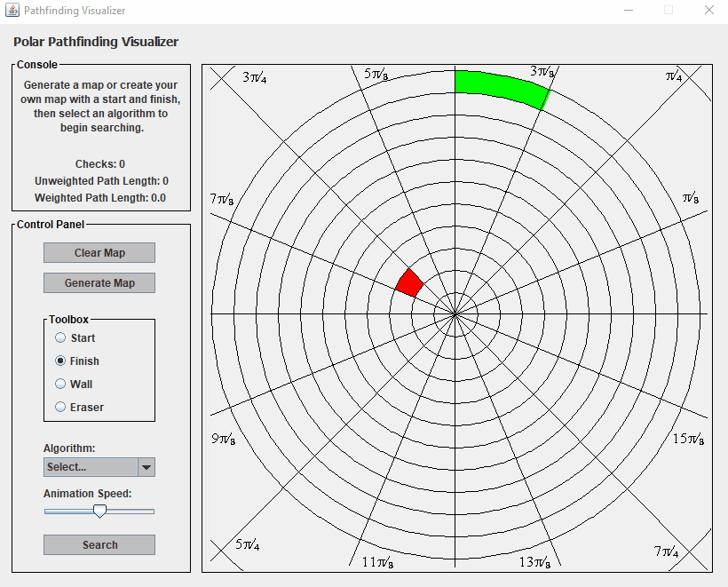
Task: Minimize the Pathfinding Visualizer window
Action: tap(629, 11)
